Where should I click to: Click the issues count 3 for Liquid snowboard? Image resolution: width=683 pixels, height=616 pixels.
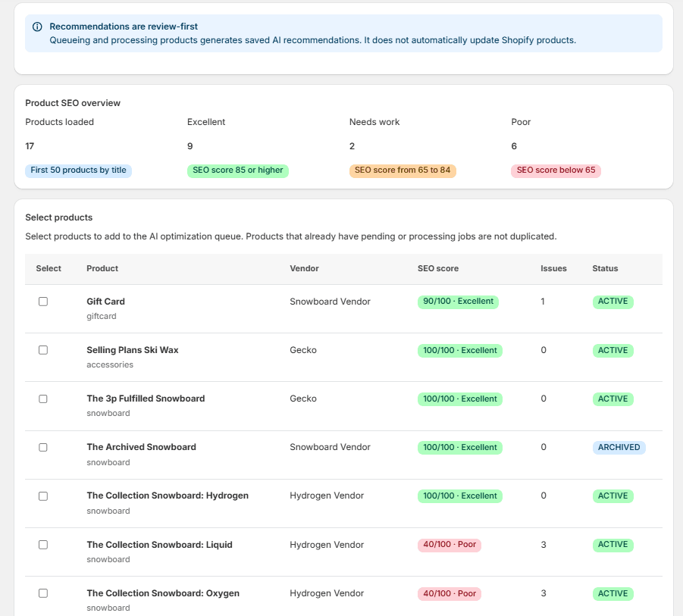(x=544, y=545)
